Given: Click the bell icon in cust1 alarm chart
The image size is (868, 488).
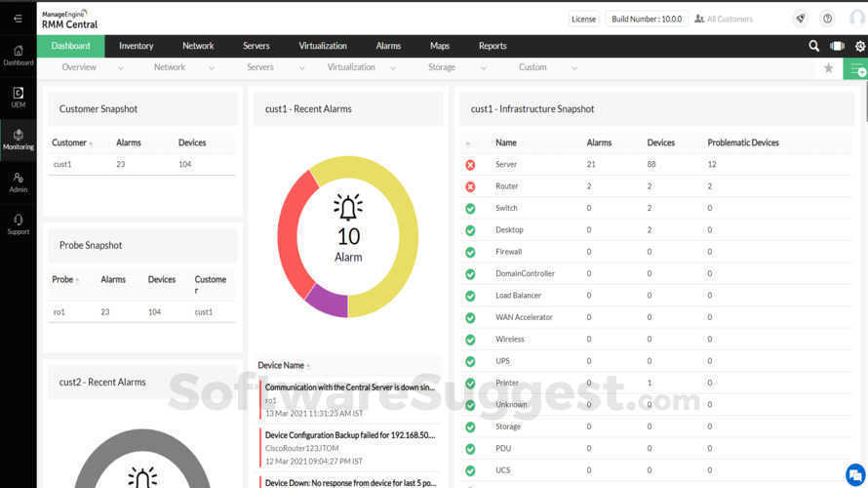Looking at the screenshot, I should (x=348, y=208).
